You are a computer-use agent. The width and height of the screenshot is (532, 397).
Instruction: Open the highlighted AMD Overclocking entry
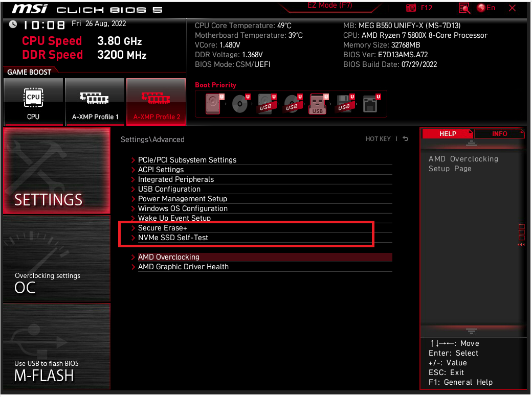point(261,257)
